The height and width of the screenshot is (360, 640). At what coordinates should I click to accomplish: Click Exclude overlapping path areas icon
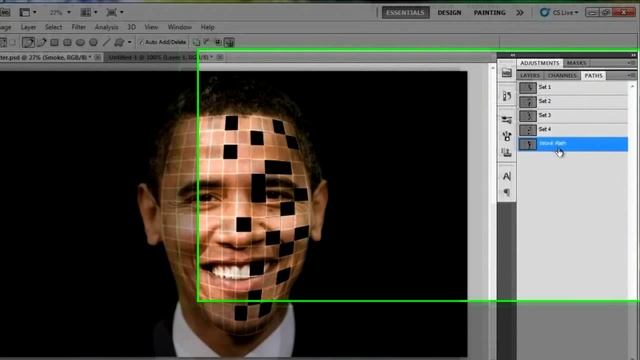coord(229,42)
